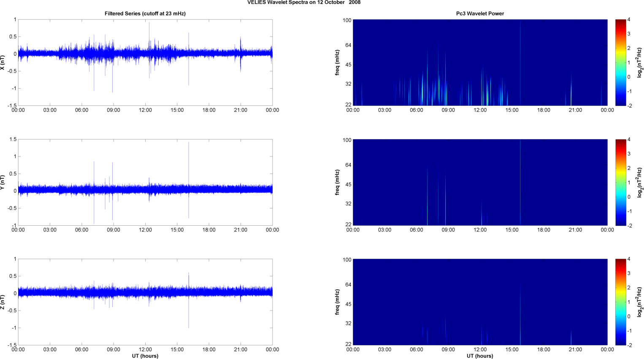Select the 'Pc3 Wavelet Power' heading

click(480, 13)
